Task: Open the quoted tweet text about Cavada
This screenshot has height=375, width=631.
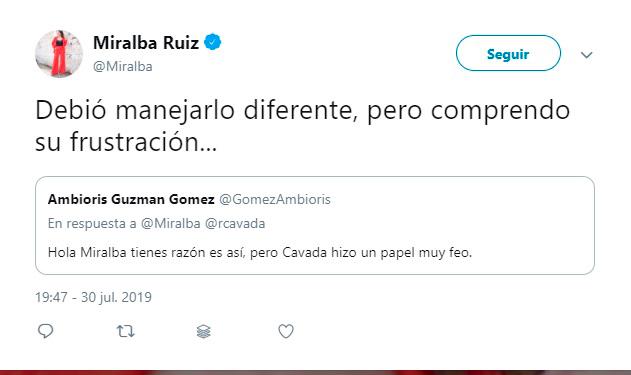Action: tap(260, 253)
